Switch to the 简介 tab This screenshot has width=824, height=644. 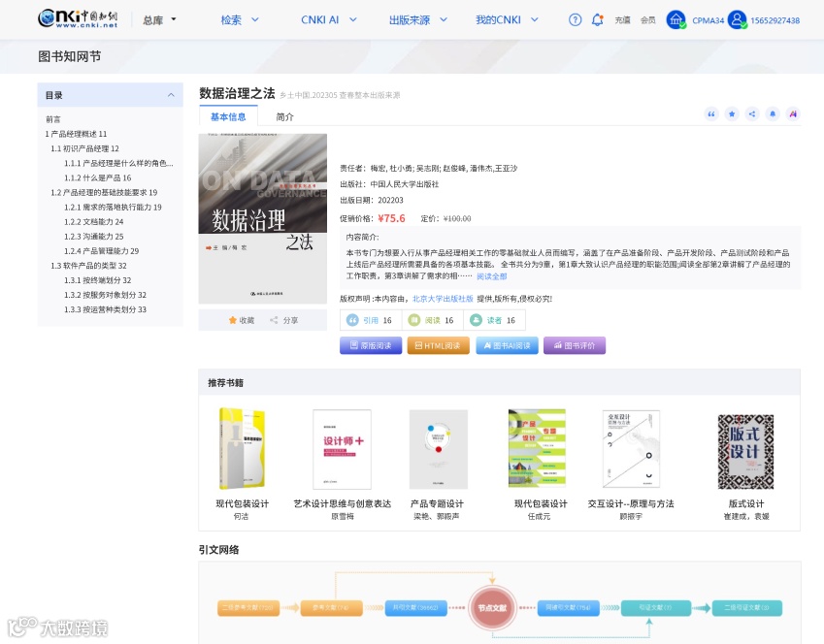pos(284,116)
